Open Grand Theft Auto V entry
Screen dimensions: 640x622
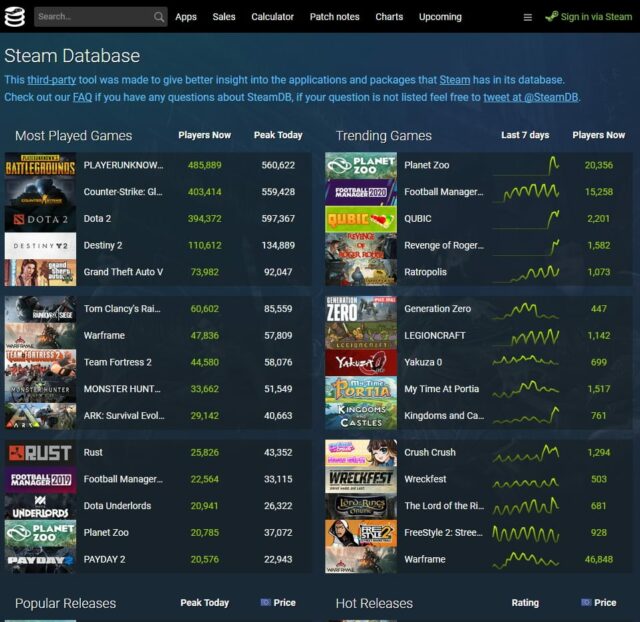[x=123, y=272]
